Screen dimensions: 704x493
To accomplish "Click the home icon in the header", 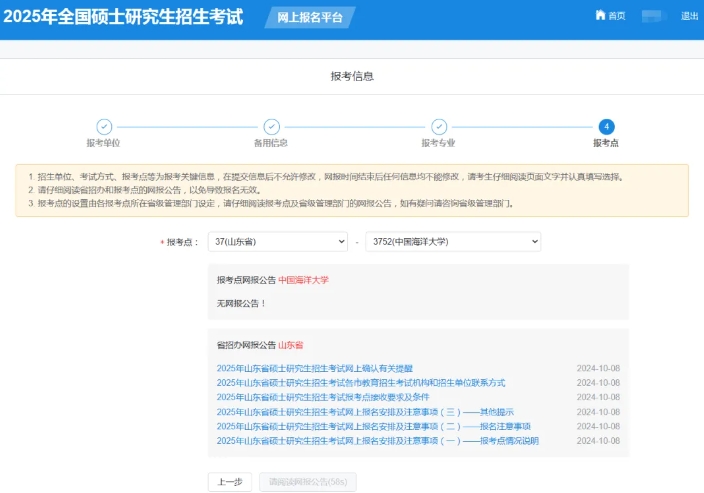I will (600, 16).
